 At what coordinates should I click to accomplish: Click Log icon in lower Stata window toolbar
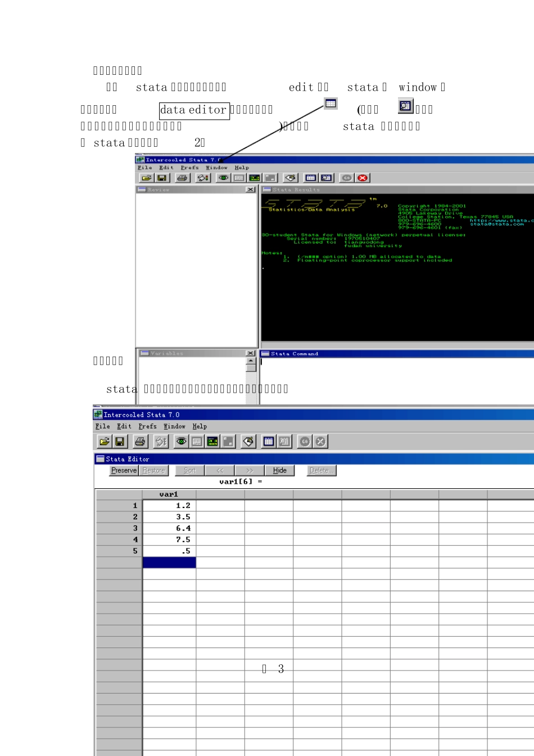pyautogui.click(x=161, y=442)
